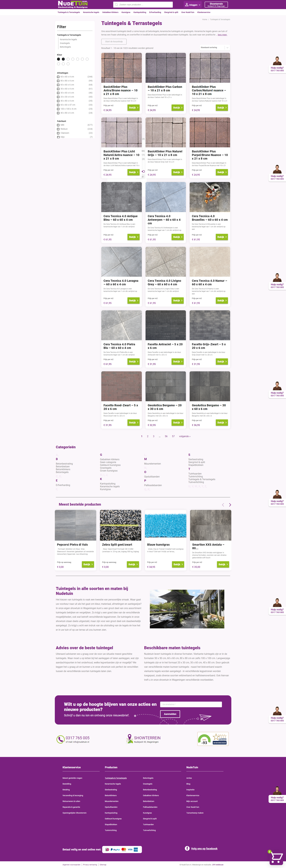Viewport: 286px width, 868px height.
Task: Open Volg ons op facebook link
Action: click(x=204, y=849)
